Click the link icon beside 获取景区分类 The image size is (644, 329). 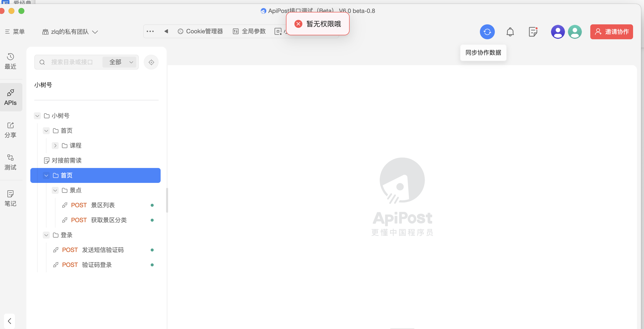[64, 220]
